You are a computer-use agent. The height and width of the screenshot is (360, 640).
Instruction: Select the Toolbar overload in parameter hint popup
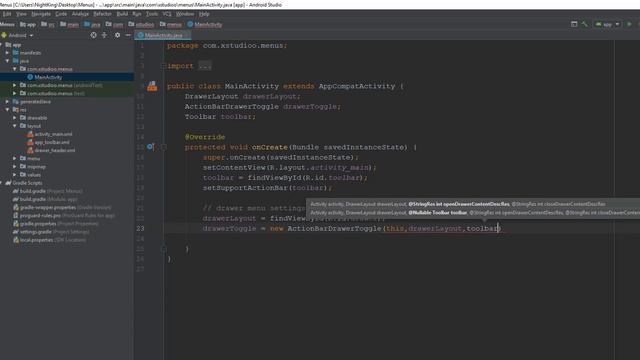pos(473,213)
